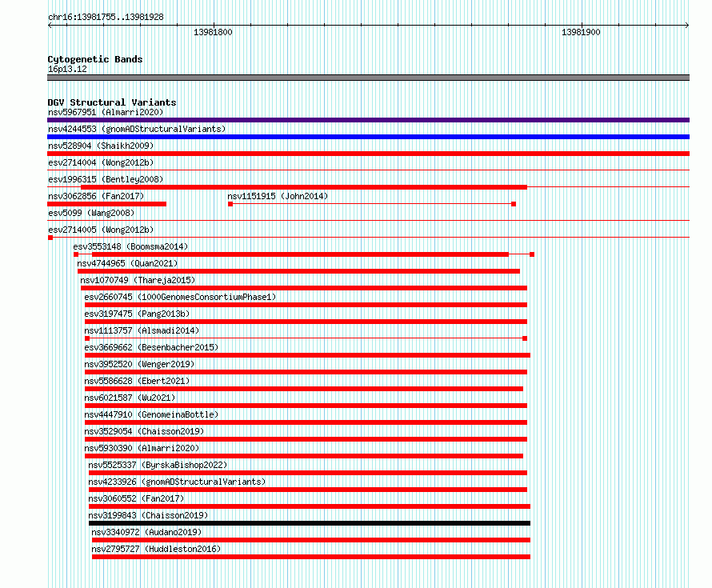The width and height of the screenshot is (712, 588).
Task: Click the DGV Structural Variants track title
Action: 112,102
